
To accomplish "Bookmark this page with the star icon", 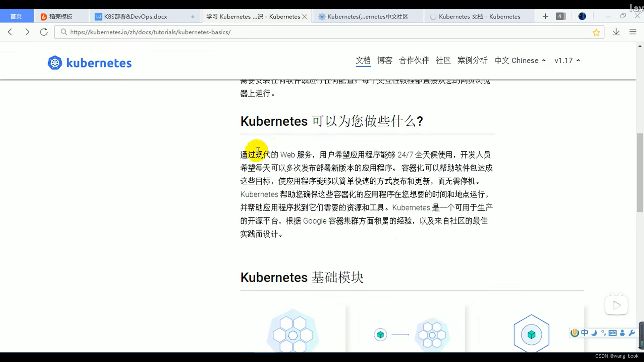I will point(596,32).
